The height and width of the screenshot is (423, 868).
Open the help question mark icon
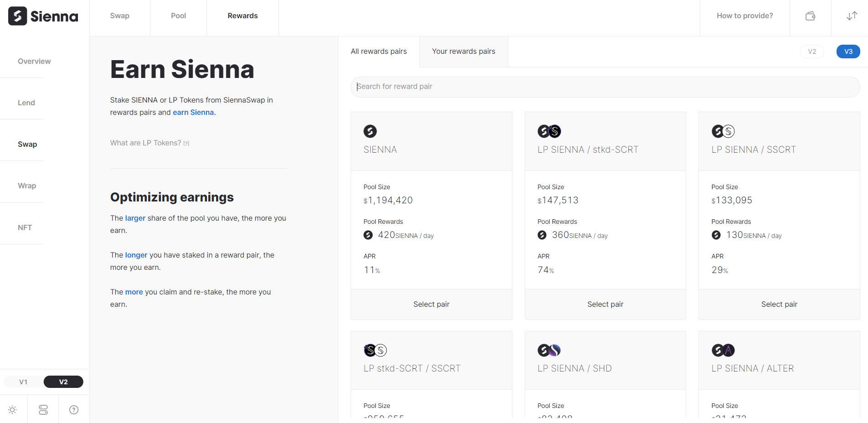(x=74, y=410)
